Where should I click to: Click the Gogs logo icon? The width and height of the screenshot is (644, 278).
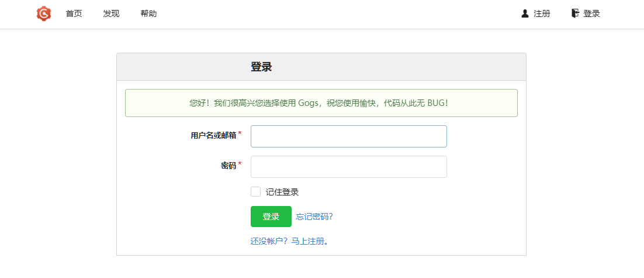[x=43, y=14]
